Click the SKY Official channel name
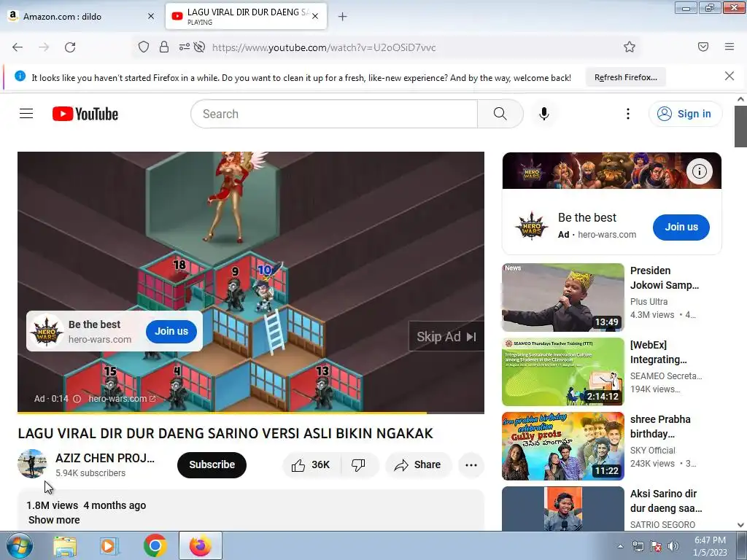 tap(653, 451)
